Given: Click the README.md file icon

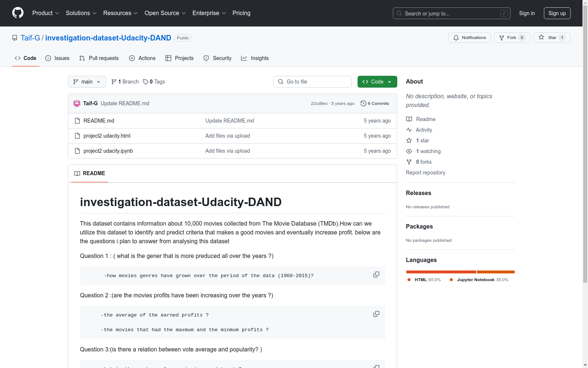Looking at the screenshot, I should pos(77,121).
